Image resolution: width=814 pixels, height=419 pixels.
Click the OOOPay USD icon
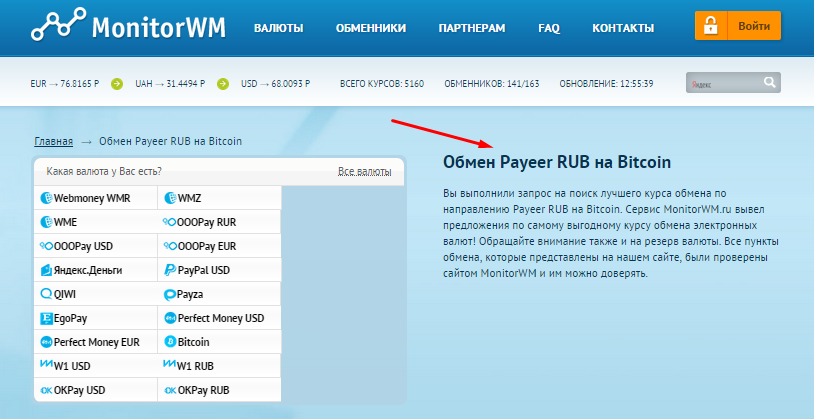coord(47,246)
